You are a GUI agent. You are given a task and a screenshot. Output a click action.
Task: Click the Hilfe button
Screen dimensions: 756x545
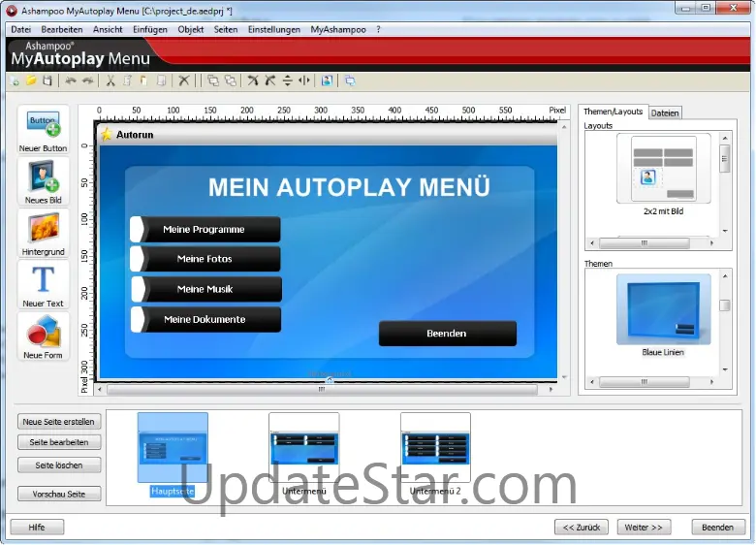click(x=37, y=528)
